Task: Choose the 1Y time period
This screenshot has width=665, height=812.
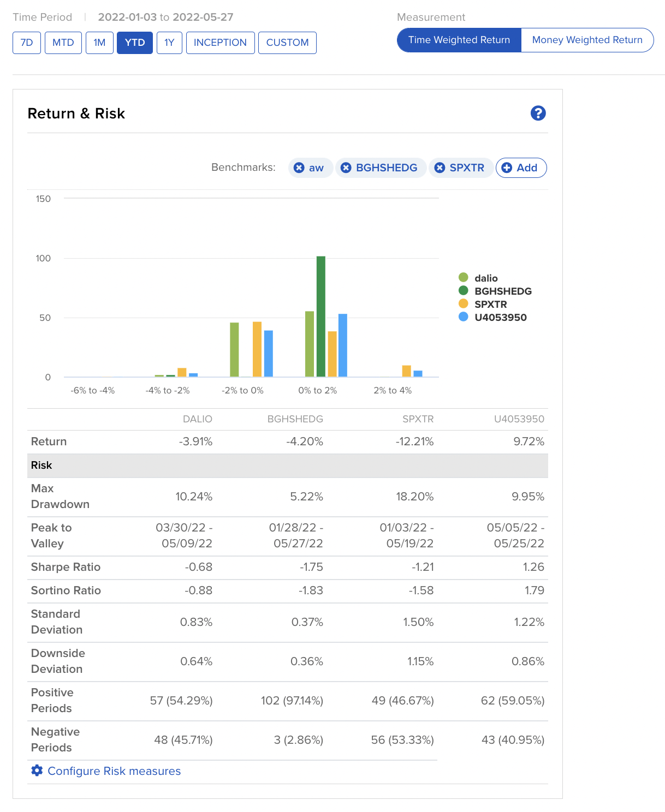Action: tap(169, 43)
